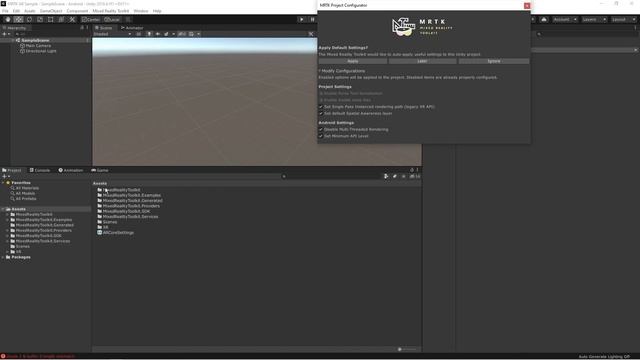This screenshot has width=640, height=360.
Task: Start Play mode in Unity
Action: [302, 20]
